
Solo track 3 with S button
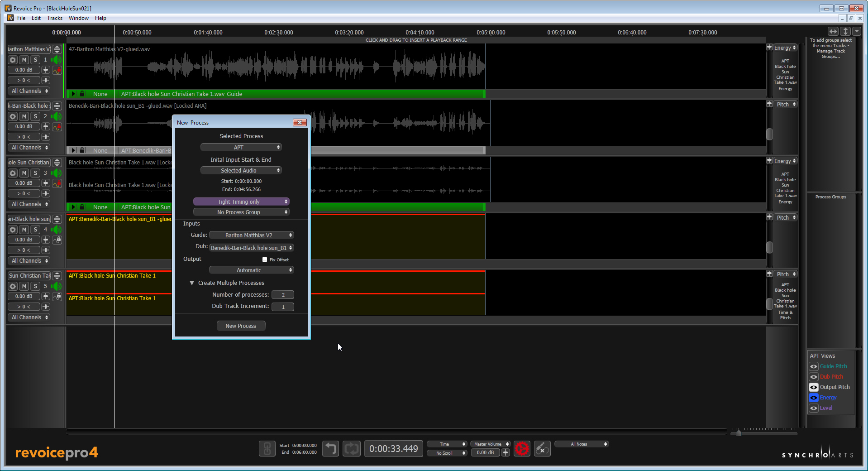coord(35,173)
